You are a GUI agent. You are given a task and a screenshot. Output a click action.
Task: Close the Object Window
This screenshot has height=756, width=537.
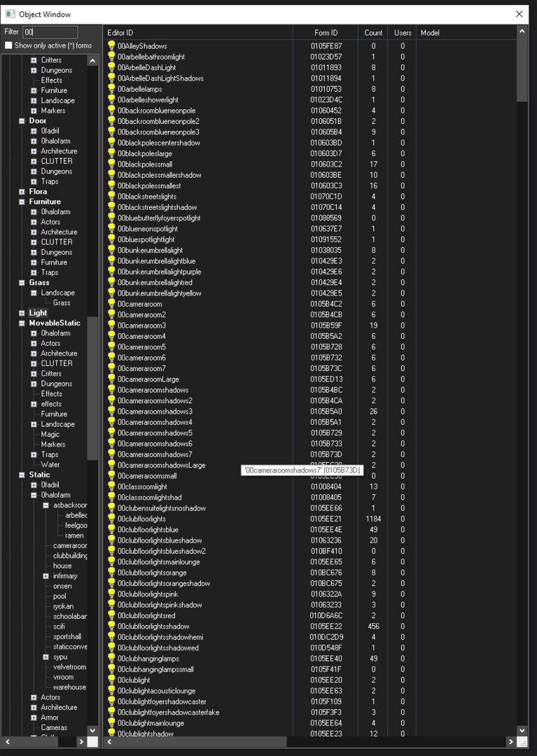(x=519, y=14)
